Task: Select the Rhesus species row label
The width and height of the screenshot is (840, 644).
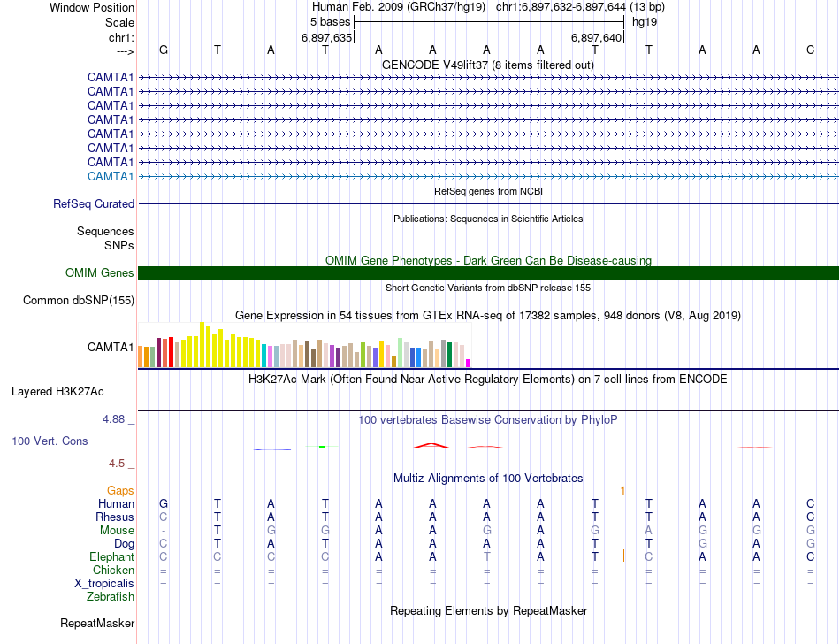Action: (x=115, y=517)
